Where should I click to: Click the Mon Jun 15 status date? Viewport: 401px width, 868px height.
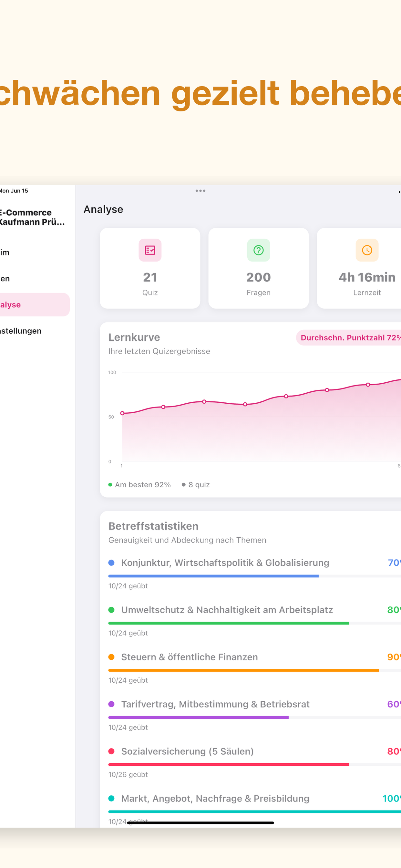pos(14,191)
